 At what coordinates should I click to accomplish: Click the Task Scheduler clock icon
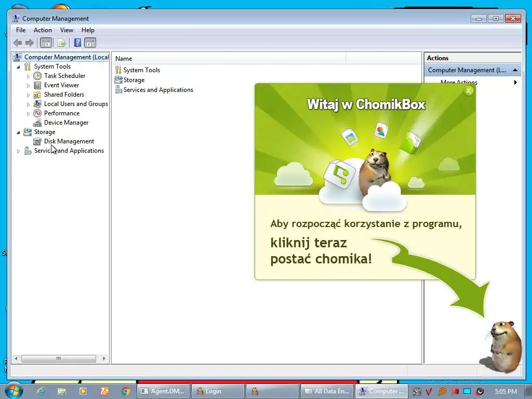(37, 76)
